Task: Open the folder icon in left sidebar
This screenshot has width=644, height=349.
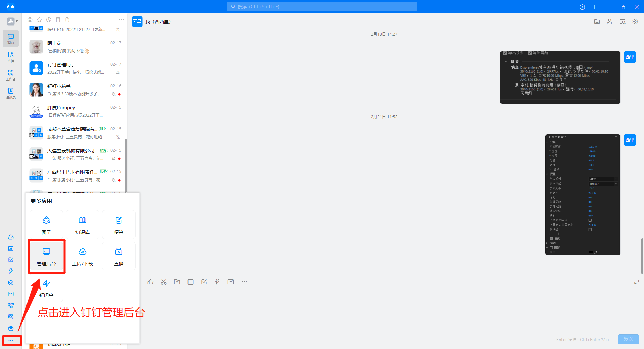Action: point(11,328)
